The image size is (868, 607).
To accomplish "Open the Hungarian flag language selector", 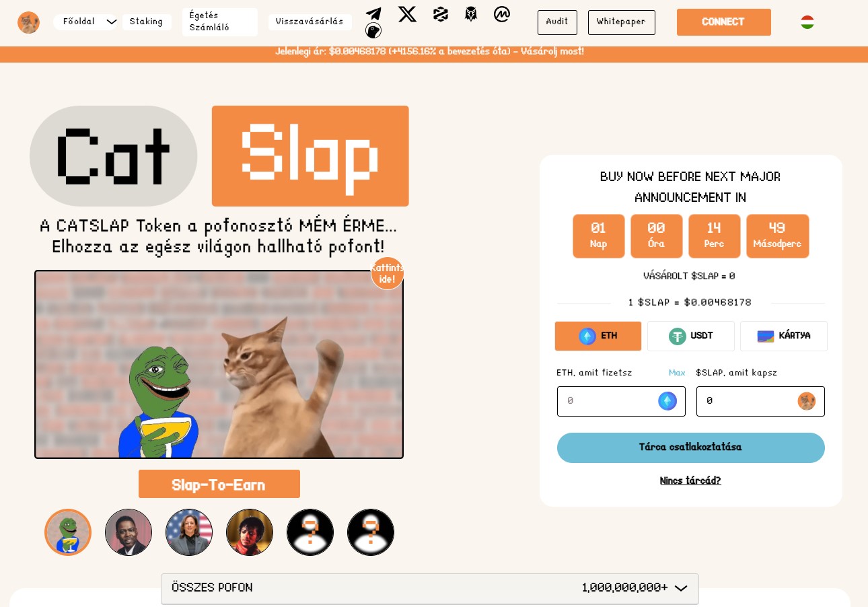I will 807,22.
